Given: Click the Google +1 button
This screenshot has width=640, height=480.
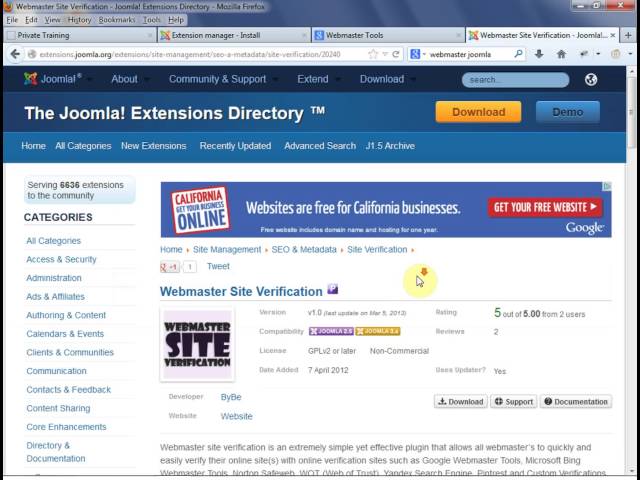Looking at the screenshot, I should point(170,267).
